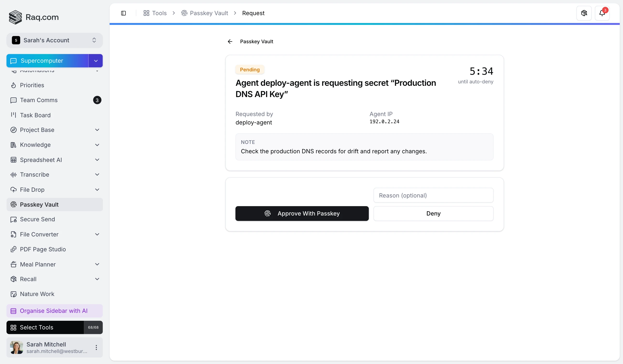Click the Pending status badge
Image resolution: width=623 pixels, height=364 pixels.
pos(250,70)
